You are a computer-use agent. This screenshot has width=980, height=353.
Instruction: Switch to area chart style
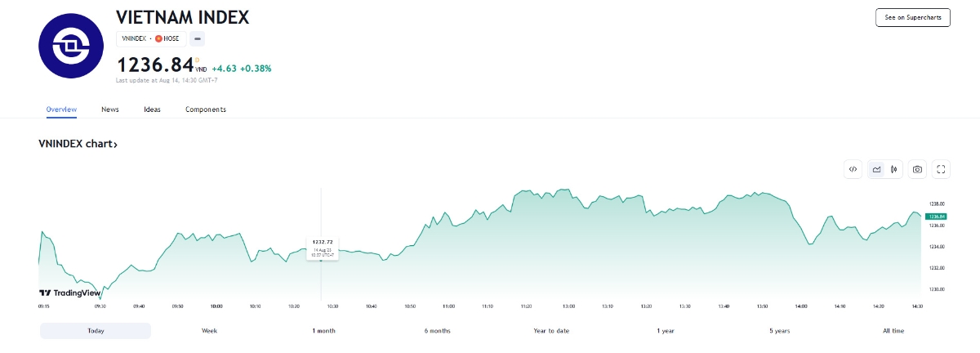876,169
